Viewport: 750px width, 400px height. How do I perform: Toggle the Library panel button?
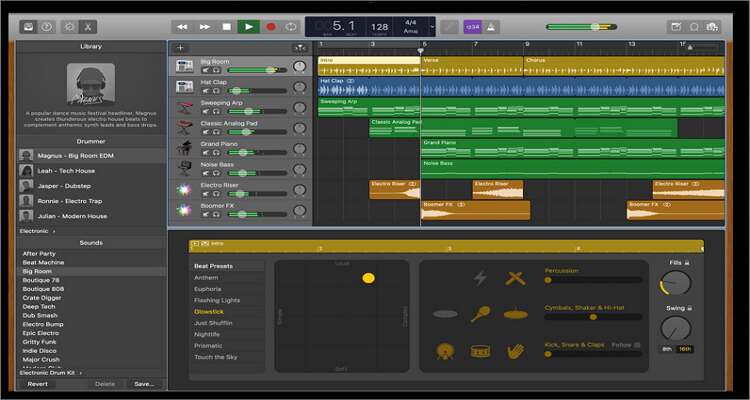tap(28, 27)
